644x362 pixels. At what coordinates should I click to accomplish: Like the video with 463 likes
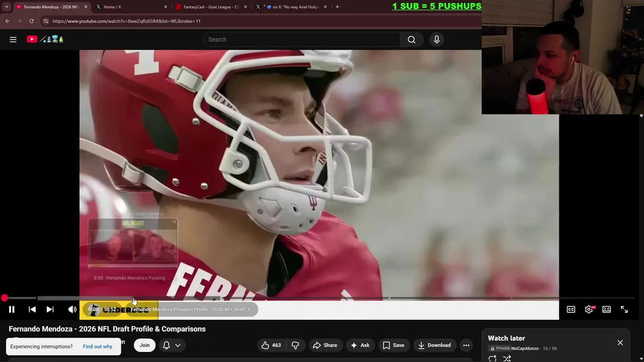pos(271,345)
